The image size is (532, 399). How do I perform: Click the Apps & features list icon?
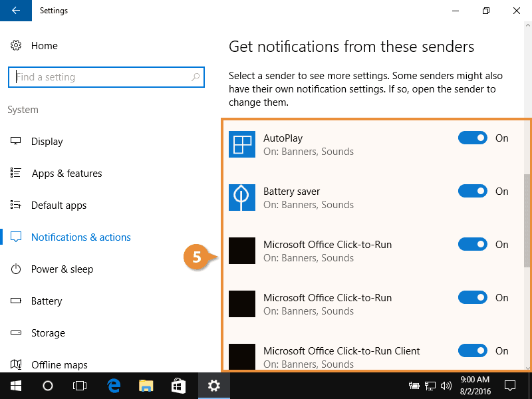click(15, 173)
